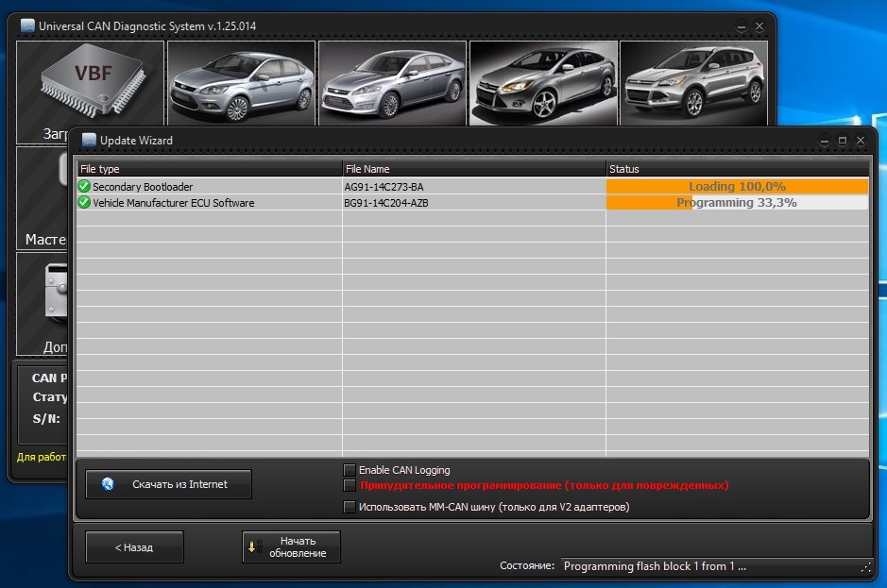The height and width of the screenshot is (588, 887).
Task: Toggle the red Принудительное программирование checkbox
Action: pos(350,485)
